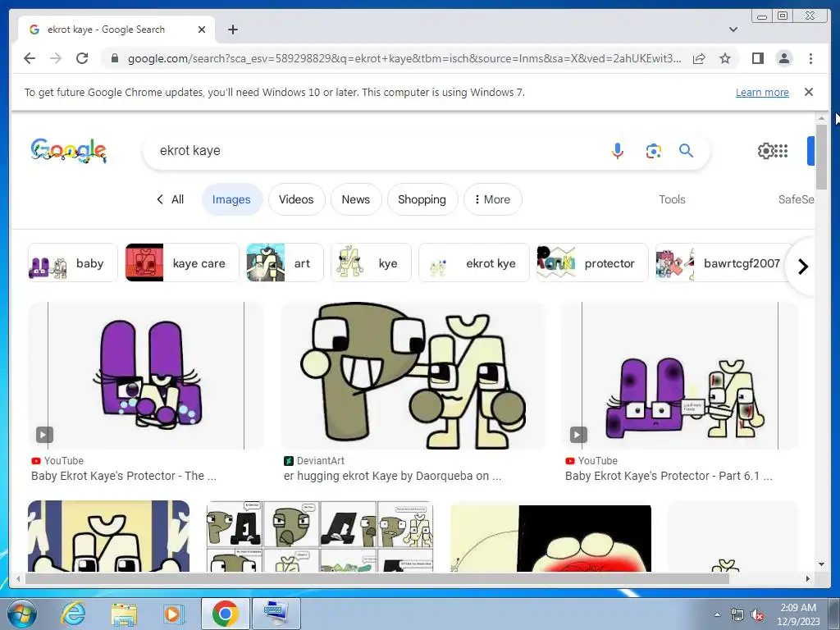Open the network tray icon
The height and width of the screenshot is (630, 840).
click(737, 615)
